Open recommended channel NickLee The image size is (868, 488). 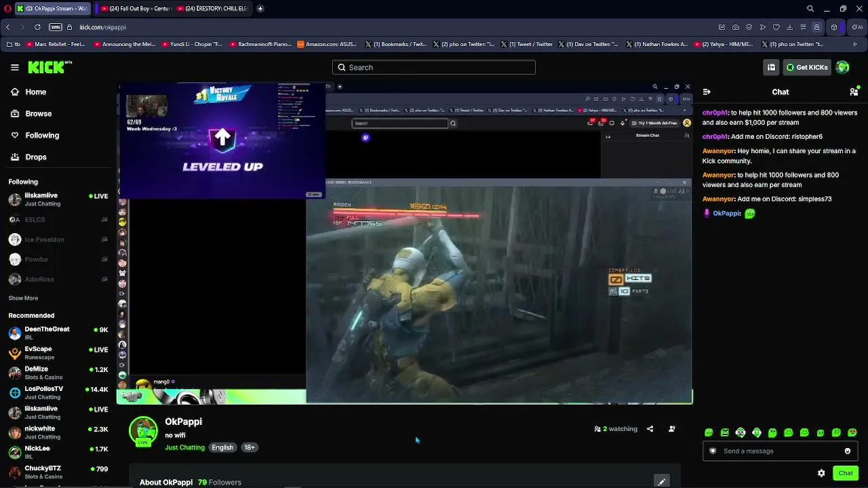[58, 452]
